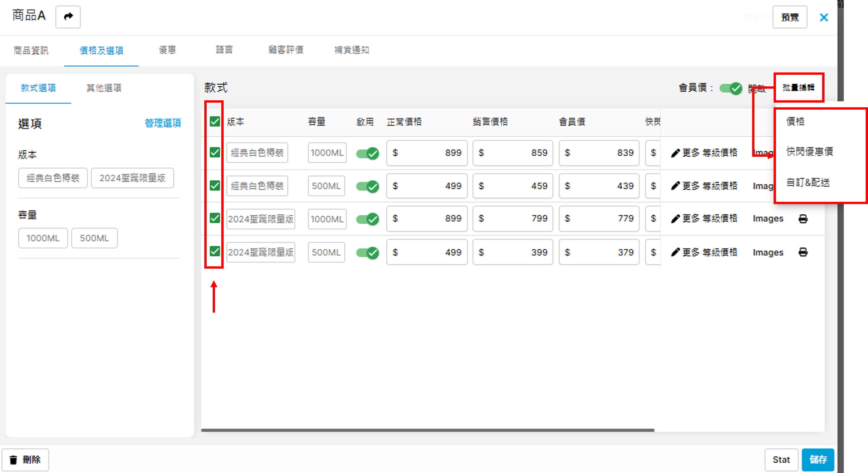The width and height of the screenshot is (868, 473).
Task: Click the horizontal scrollbar under the table
Action: (427, 430)
